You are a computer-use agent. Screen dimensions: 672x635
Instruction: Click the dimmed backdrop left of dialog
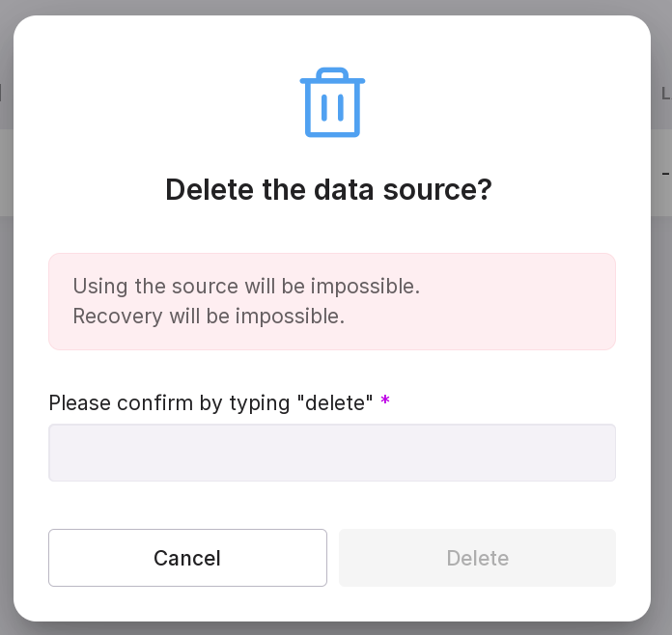pos(6,386)
